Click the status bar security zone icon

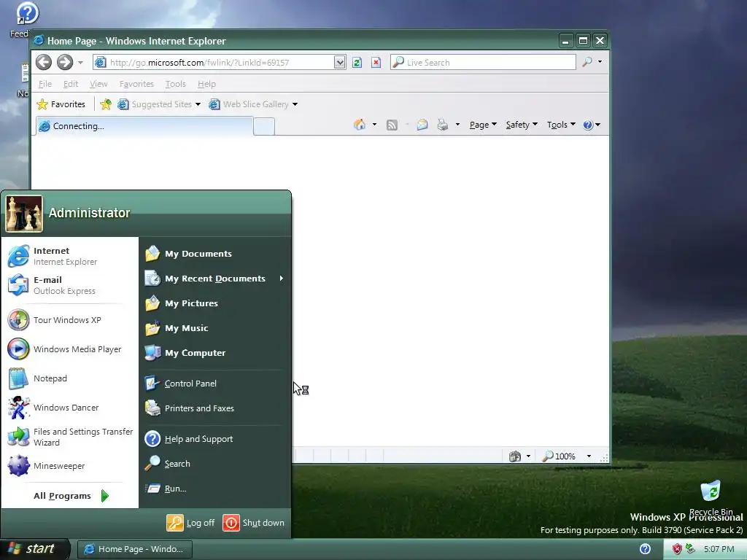(x=515, y=456)
